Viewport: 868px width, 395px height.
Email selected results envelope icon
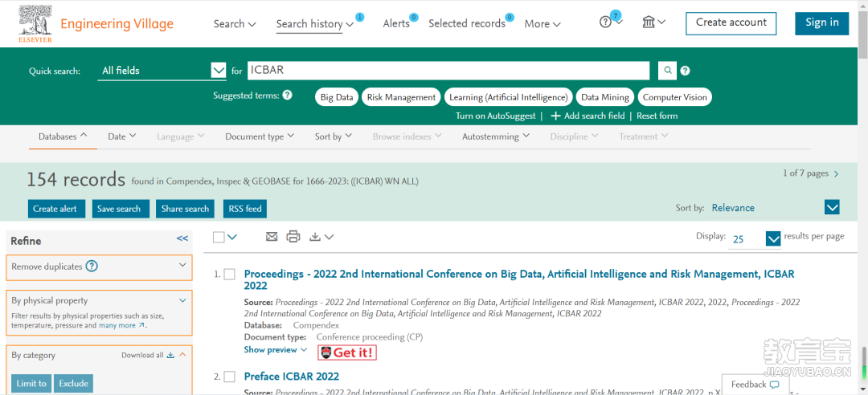coord(272,237)
